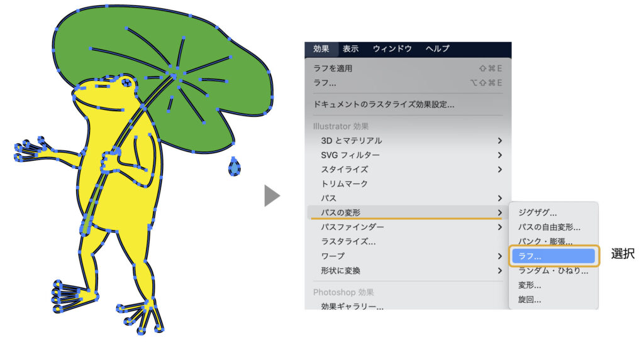Expand the 3D とマテリアル submenu arrow
This screenshot has height=343, width=644.
coord(500,141)
